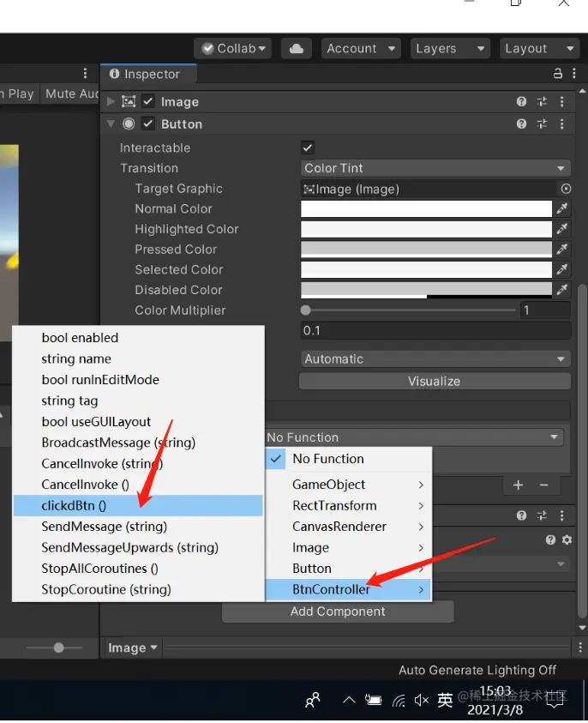Viewport: 588px width, 723px height.
Task: Click the preview zoom slider handle
Action: pos(58,648)
